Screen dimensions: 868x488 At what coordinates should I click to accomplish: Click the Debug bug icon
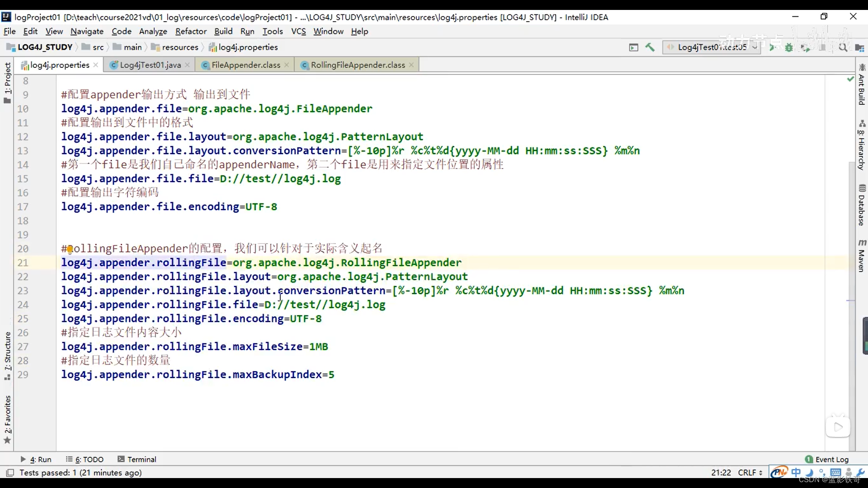click(x=789, y=47)
